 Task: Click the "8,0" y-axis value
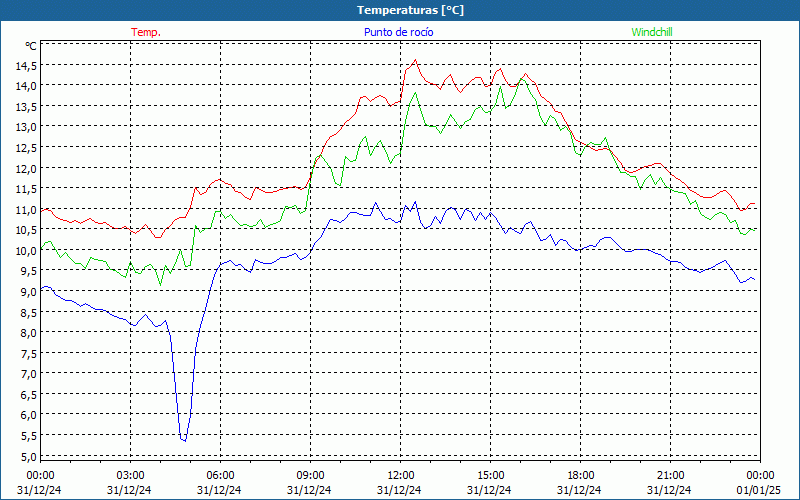[29, 333]
